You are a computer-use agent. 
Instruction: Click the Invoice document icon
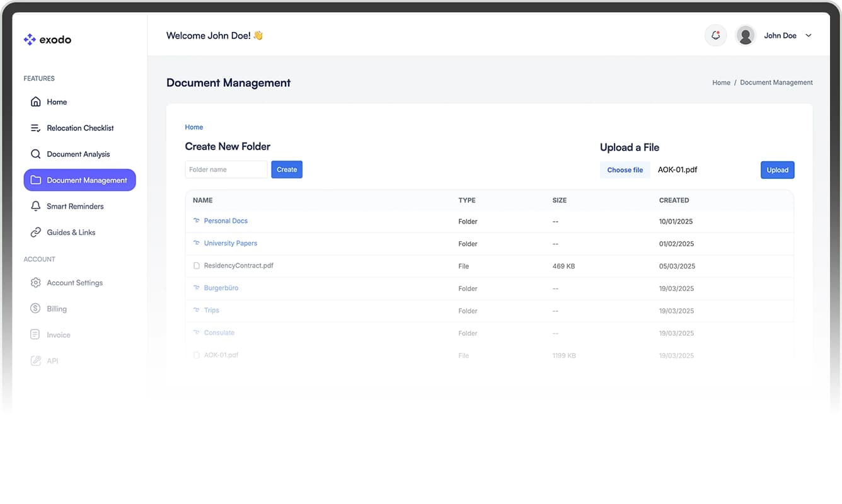click(36, 335)
